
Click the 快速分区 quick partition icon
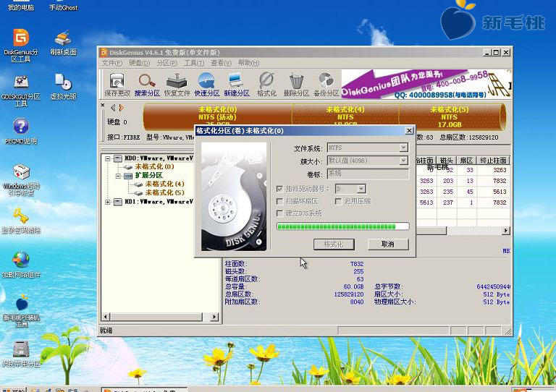[x=207, y=85]
